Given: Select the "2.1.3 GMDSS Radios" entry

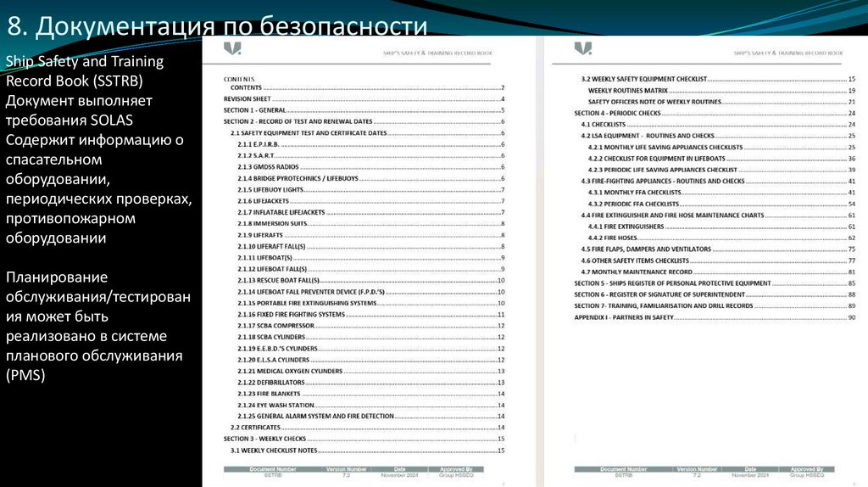Looking at the screenshot, I should [371, 167].
